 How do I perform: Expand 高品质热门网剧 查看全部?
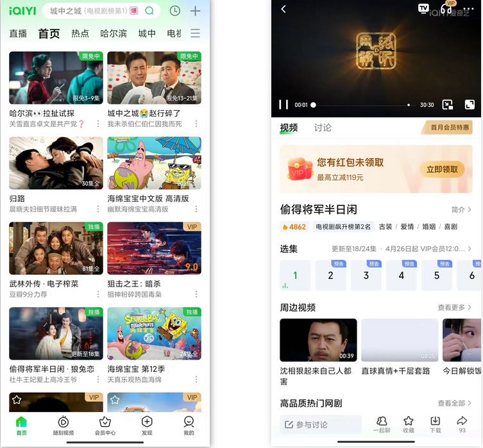click(x=455, y=403)
